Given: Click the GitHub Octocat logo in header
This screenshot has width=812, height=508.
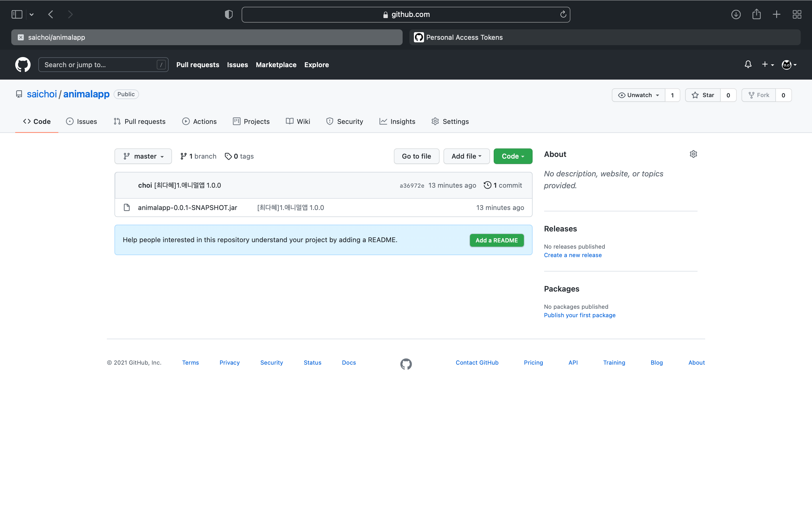Looking at the screenshot, I should point(23,65).
